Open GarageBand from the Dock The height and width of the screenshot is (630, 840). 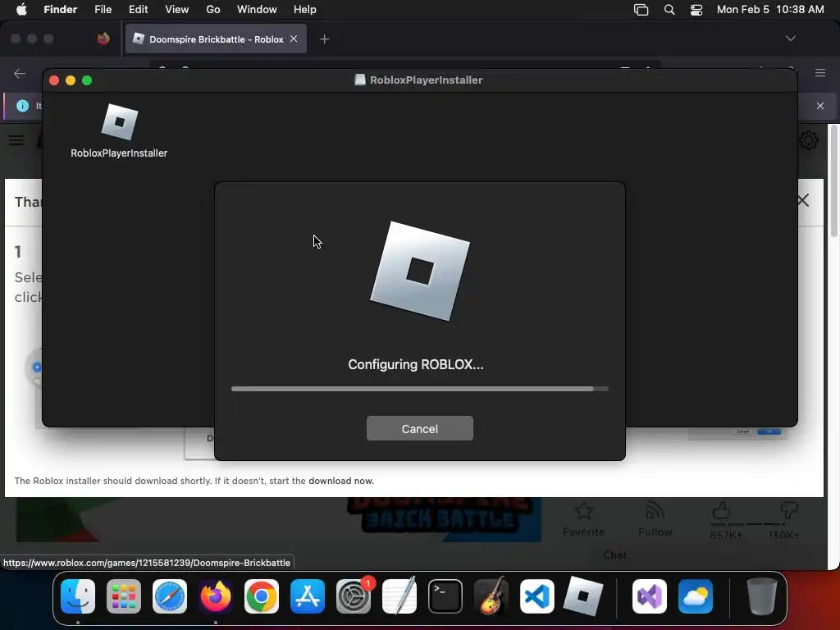(491, 596)
